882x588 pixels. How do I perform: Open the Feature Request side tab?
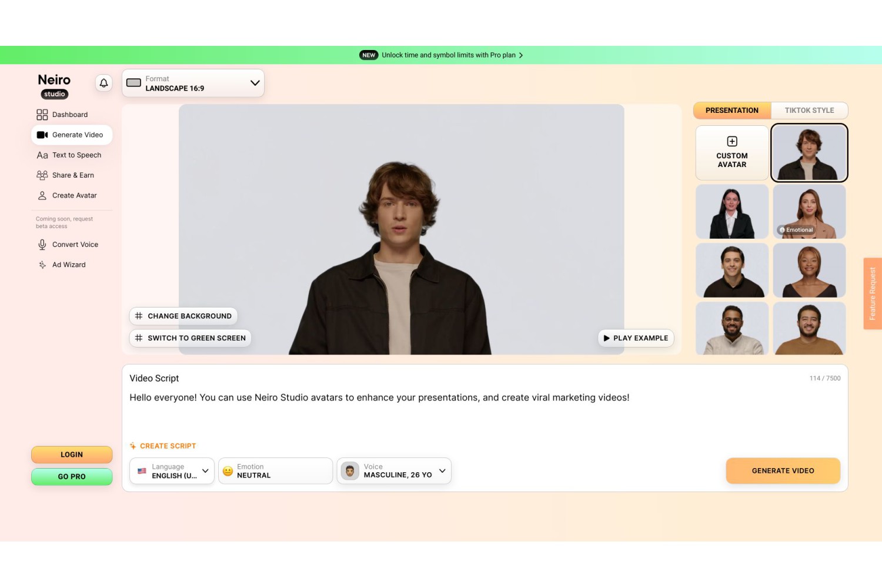(873, 293)
